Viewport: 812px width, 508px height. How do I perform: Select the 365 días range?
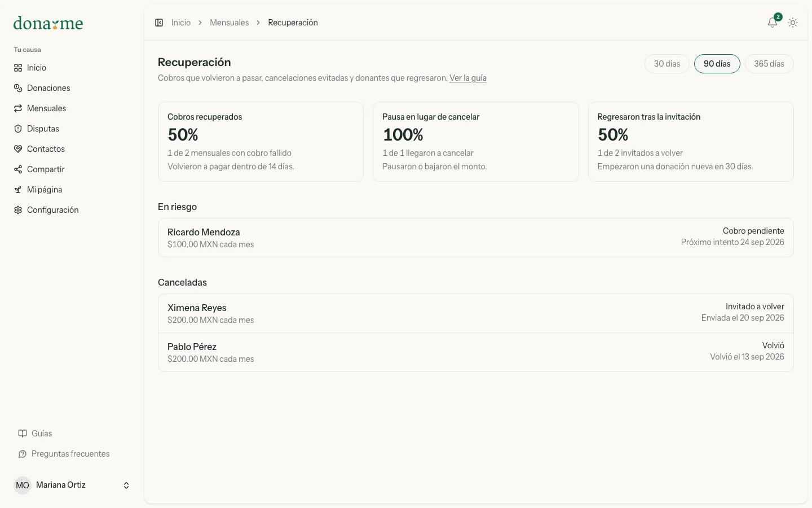[x=769, y=64]
